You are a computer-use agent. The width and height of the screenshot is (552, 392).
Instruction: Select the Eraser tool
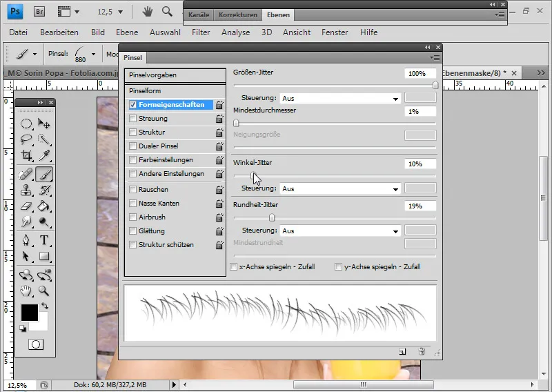[x=26, y=206]
